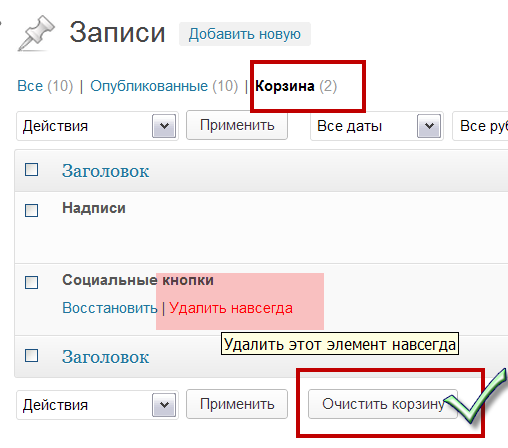
Task: Expand the Все рубрики filter box
Action: point(480,126)
